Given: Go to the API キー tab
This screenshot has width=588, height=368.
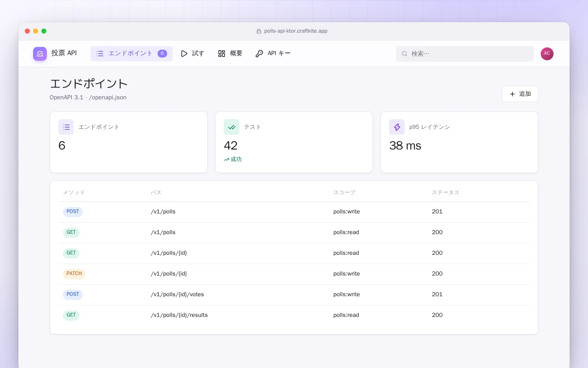Looking at the screenshot, I should (273, 53).
